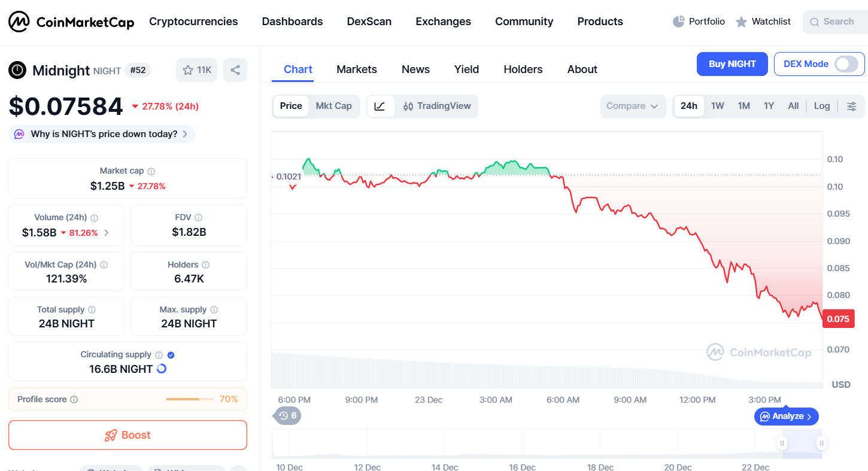The image size is (868, 471).
Task: Enable Log scale on chart
Action: point(821,106)
